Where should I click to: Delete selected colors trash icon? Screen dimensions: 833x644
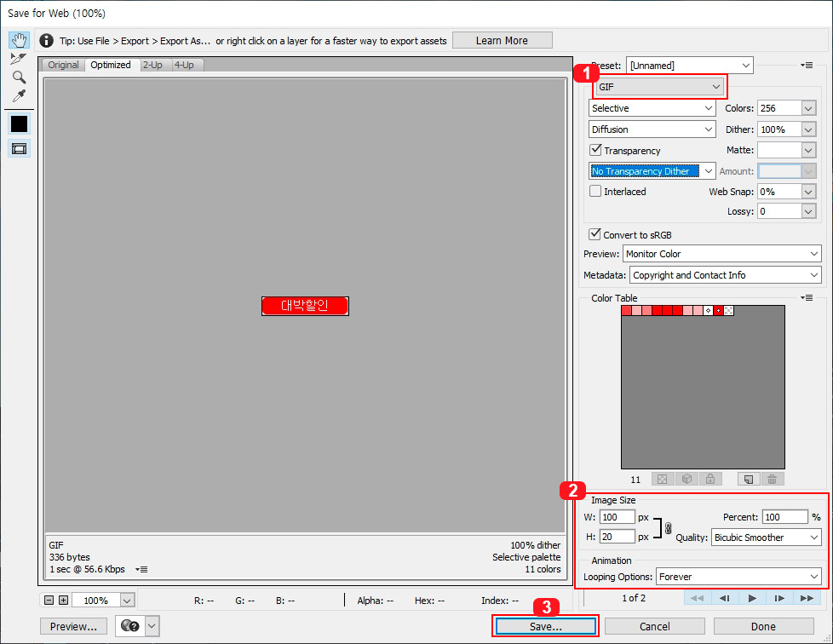[773, 480]
